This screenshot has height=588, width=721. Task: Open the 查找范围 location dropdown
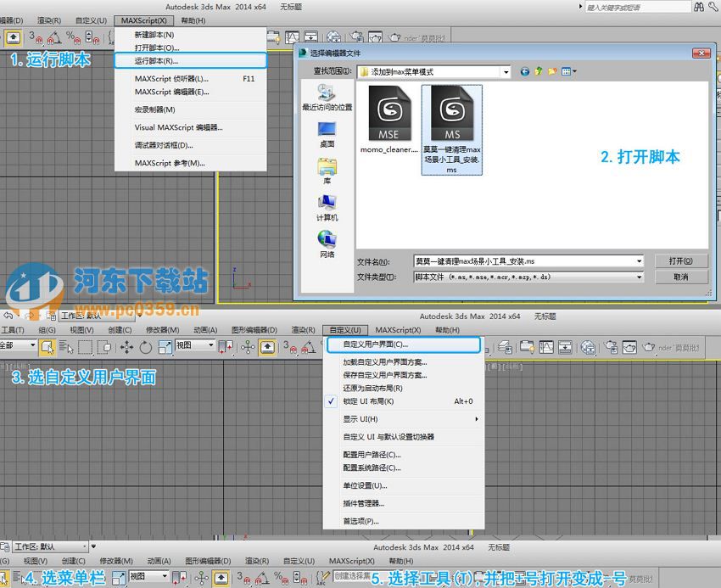coord(505,71)
